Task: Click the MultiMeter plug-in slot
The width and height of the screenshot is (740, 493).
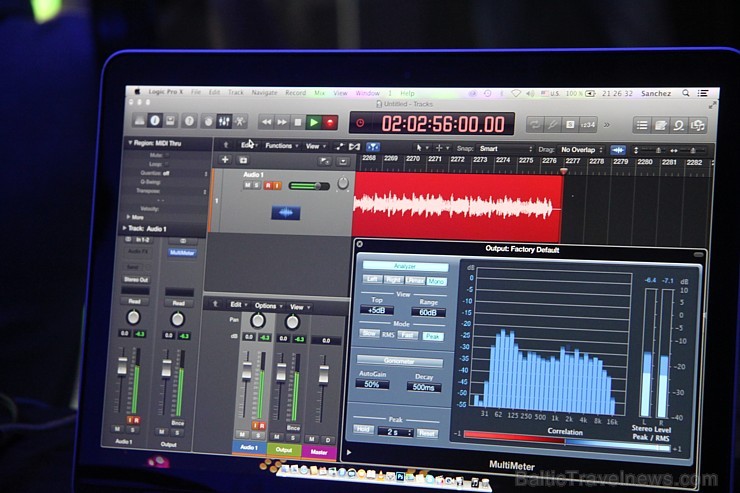Action: click(x=182, y=253)
